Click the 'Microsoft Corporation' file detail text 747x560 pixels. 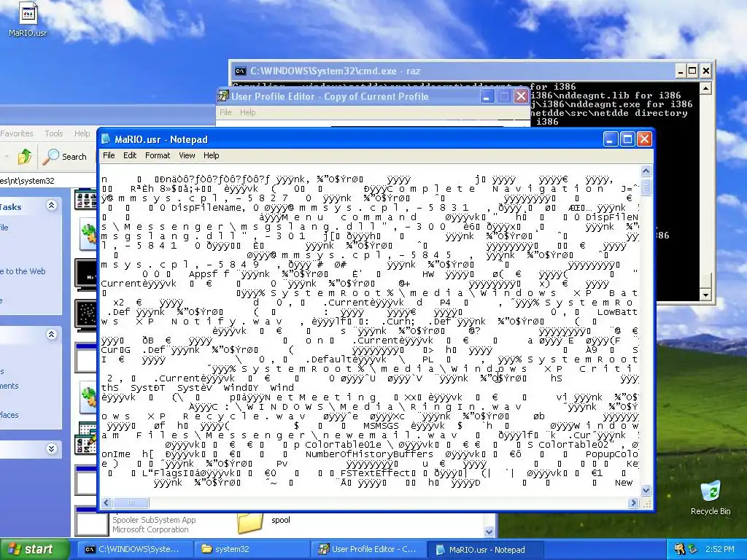click(150, 529)
